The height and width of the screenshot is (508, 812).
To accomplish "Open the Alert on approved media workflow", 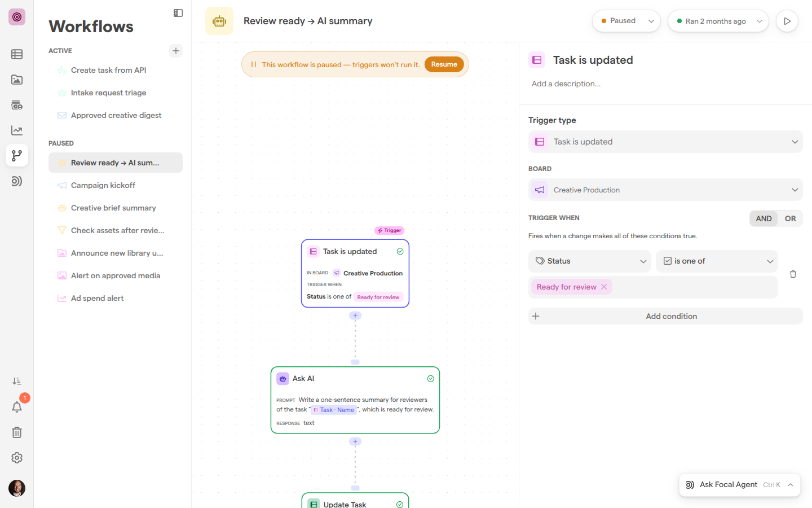I will pyautogui.click(x=116, y=275).
